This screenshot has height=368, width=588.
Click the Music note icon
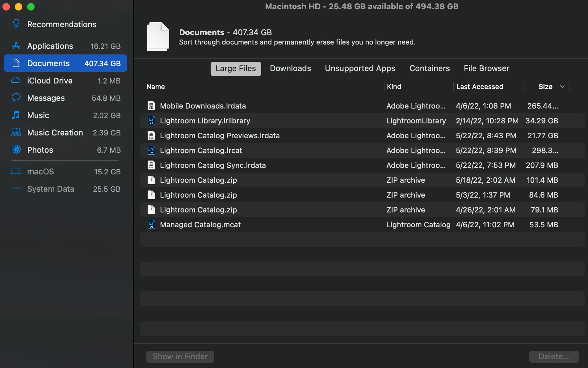[x=16, y=115]
